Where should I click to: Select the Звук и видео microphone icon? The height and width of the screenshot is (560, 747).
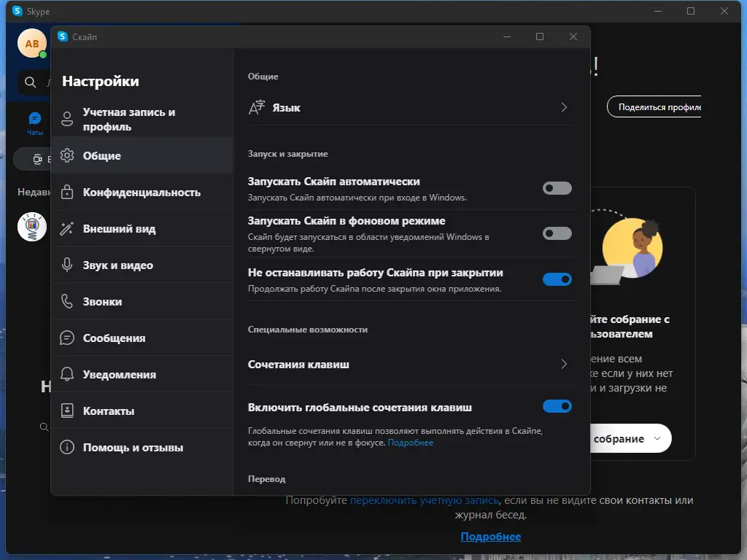point(66,264)
